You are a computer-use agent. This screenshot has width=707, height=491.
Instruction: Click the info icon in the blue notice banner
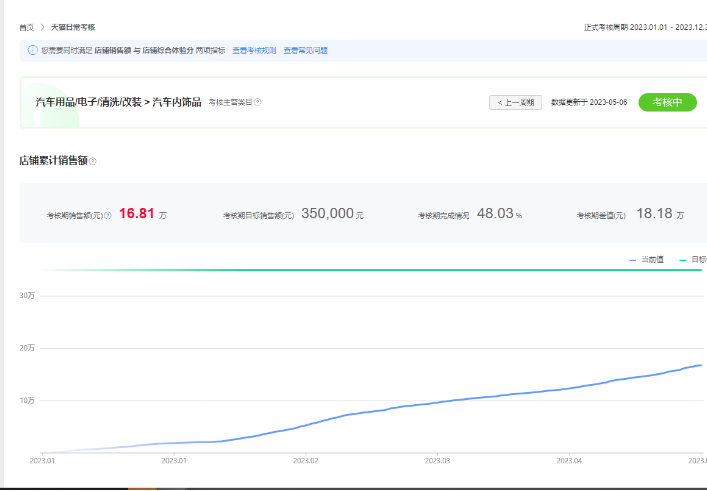tap(32, 50)
